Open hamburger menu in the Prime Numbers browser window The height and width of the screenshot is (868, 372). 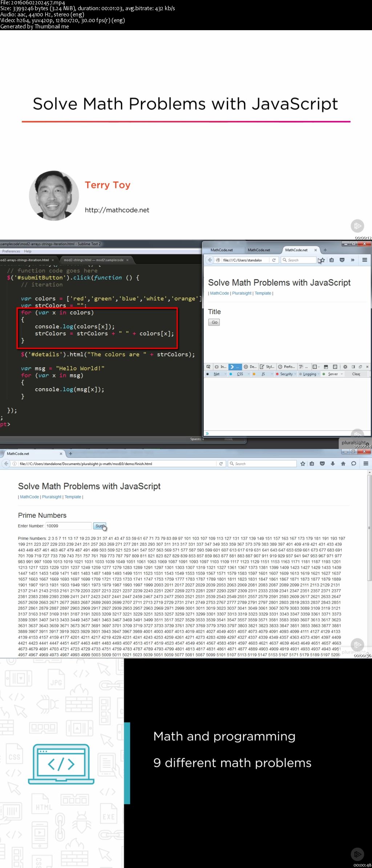pyautogui.click(x=366, y=464)
